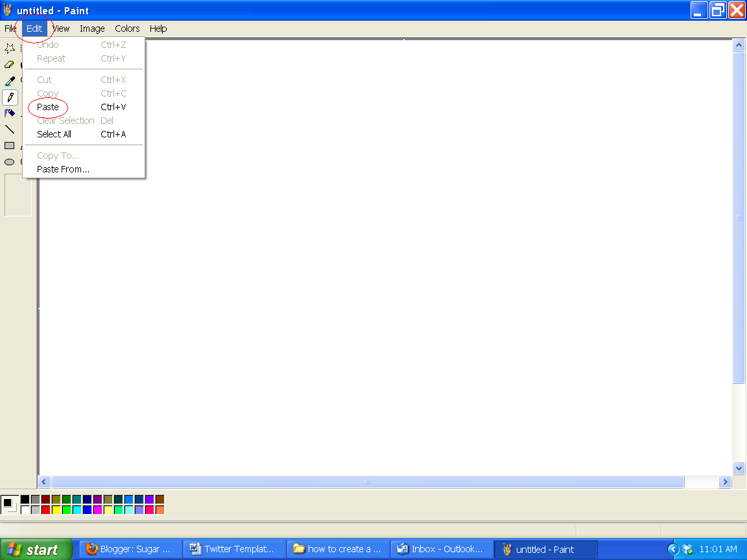
Task: Switch to the Inbox - Outlook taskbar item
Action: 441,548
